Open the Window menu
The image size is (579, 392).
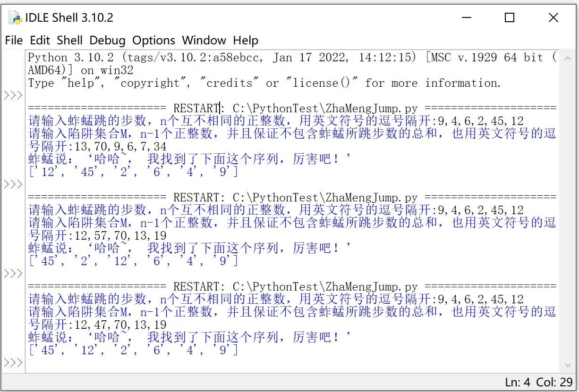[x=204, y=41]
